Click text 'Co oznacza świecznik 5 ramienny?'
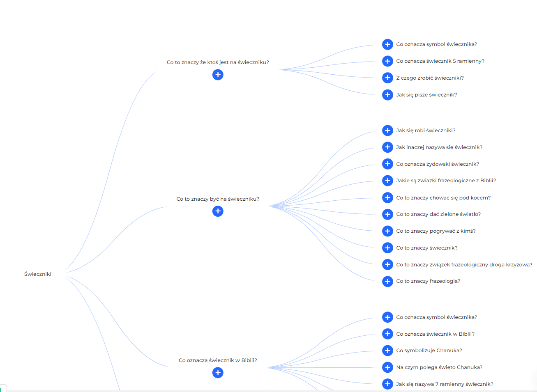Screen dimensions: 537x392 440,61
